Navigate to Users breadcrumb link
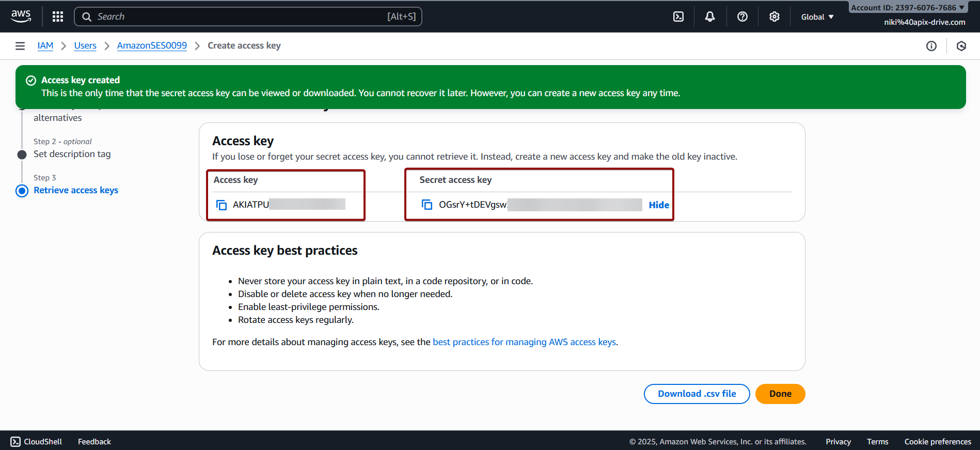 tap(85, 46)
